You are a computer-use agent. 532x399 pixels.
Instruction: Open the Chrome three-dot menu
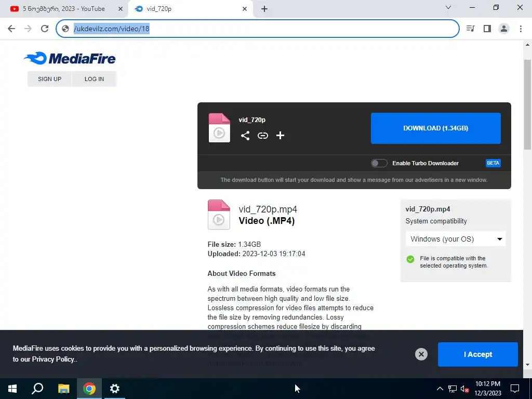click(521, 29)
